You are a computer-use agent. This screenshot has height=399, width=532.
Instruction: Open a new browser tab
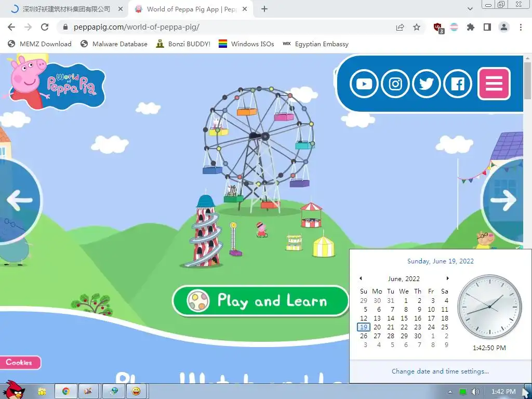coord(264,9)
